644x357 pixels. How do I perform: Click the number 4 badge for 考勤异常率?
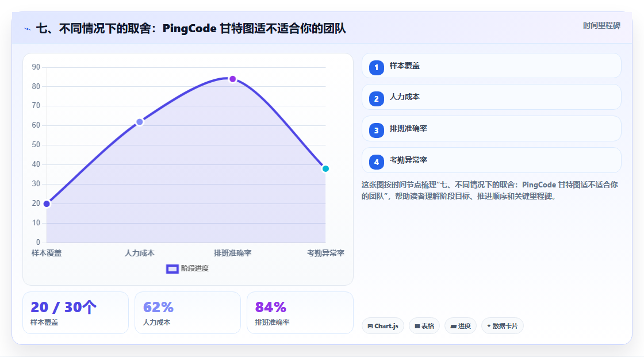376,162
